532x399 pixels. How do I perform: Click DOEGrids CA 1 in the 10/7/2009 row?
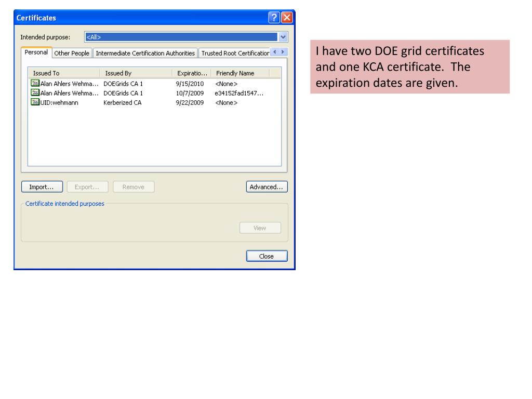[123, 94]
